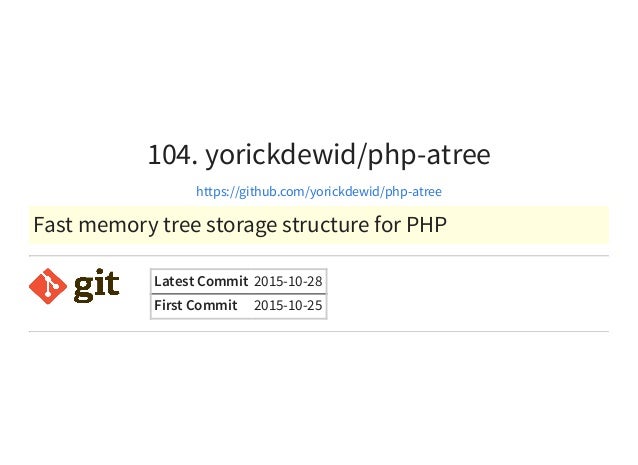Select the slide title "104. yorickdewid/php-atree"
Viewport: 638px width, 465px height.
click(x=319, y=155)
